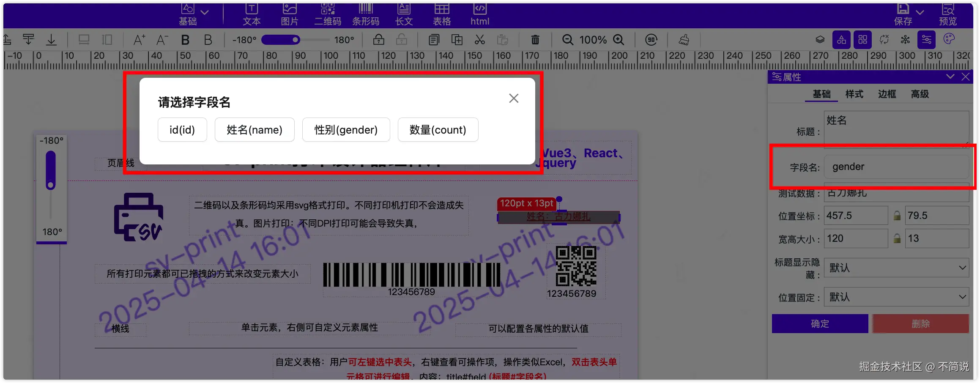Open the 高级 tab
Image resolution: width=980 pixels, height=383 pixels.
pos(920,94)
